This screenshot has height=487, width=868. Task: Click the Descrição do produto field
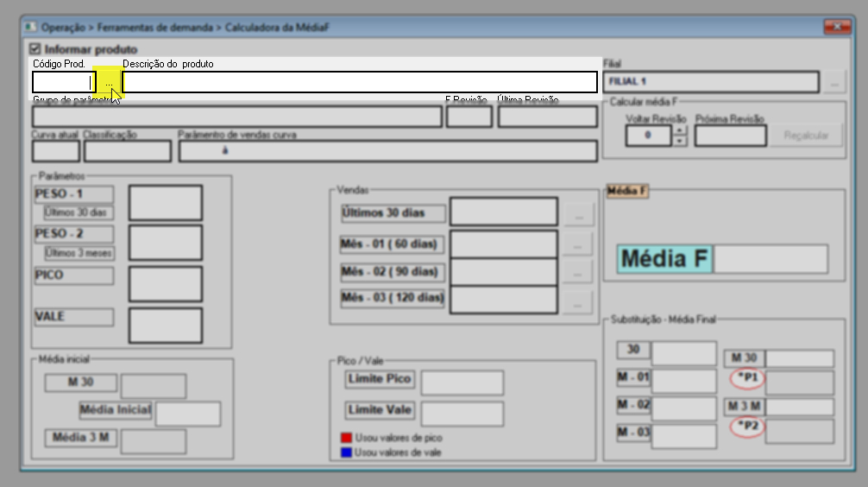[360, 82]
